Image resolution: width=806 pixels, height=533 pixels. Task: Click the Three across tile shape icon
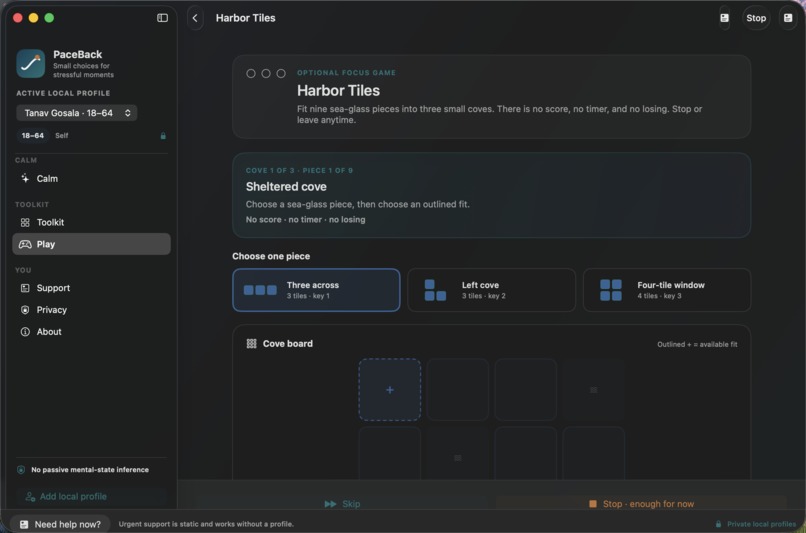(260, 290)
